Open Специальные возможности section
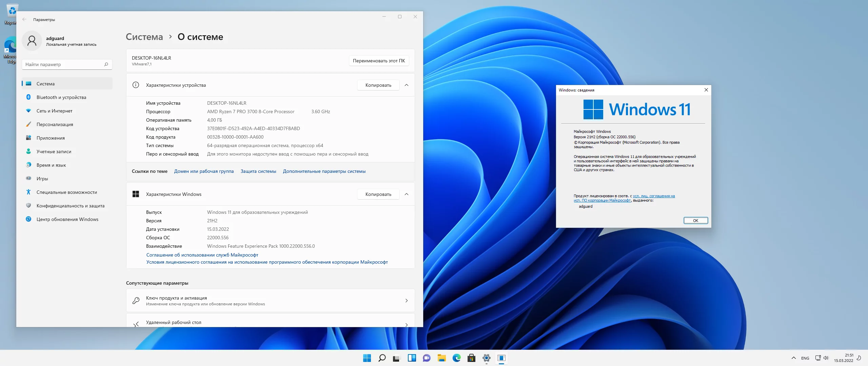 pyautogui.click(x=66, y=192)
